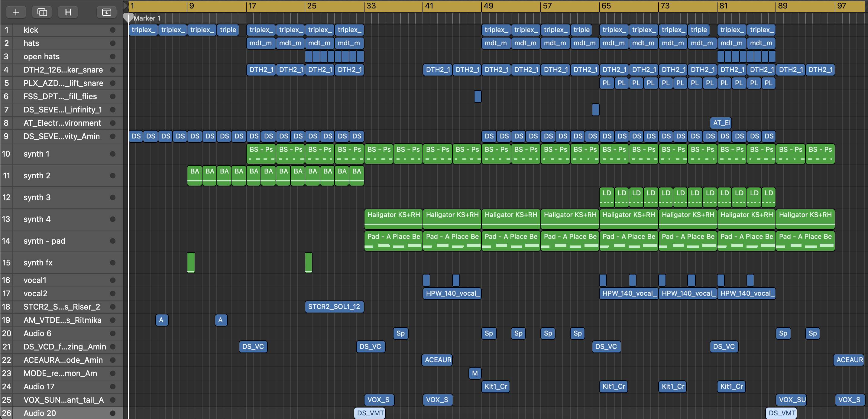Screen dimensions: 868x419
Task: Select the AT_El audio region
Action: click(721, 123)
